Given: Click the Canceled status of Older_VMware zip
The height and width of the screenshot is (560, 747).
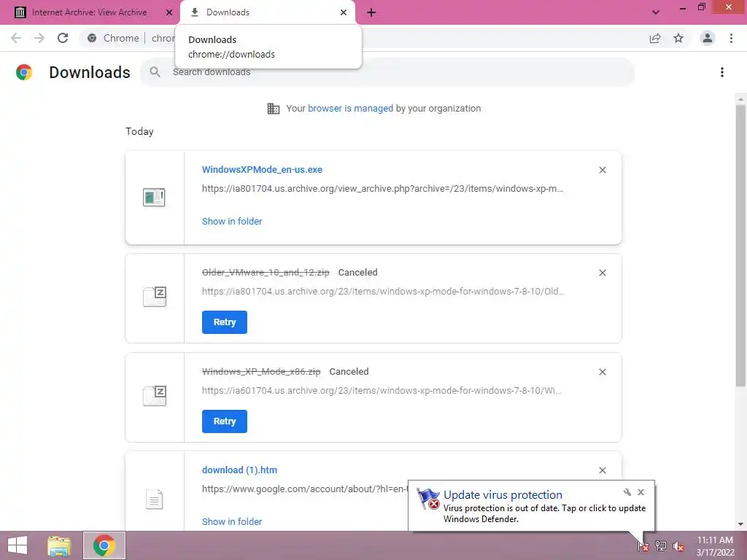Looking at the screenshot, I should pyautogui.click(x=357, y=273).
